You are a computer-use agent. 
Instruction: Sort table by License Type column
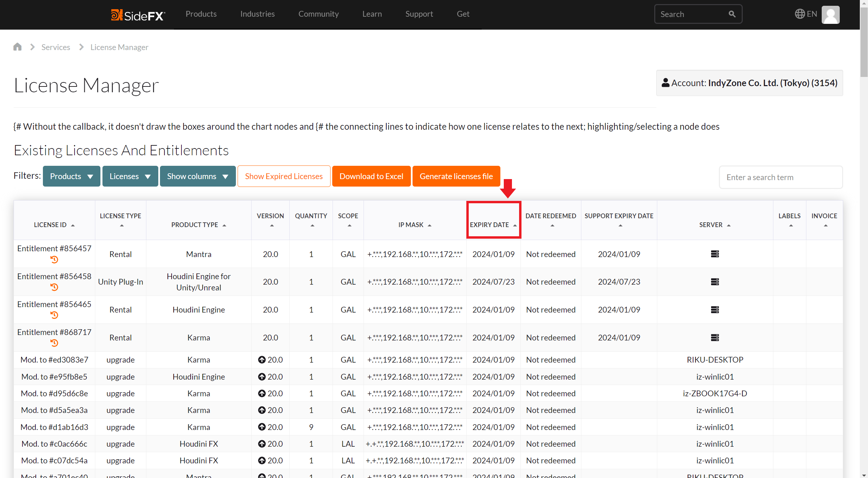click(x=120, y=220)
